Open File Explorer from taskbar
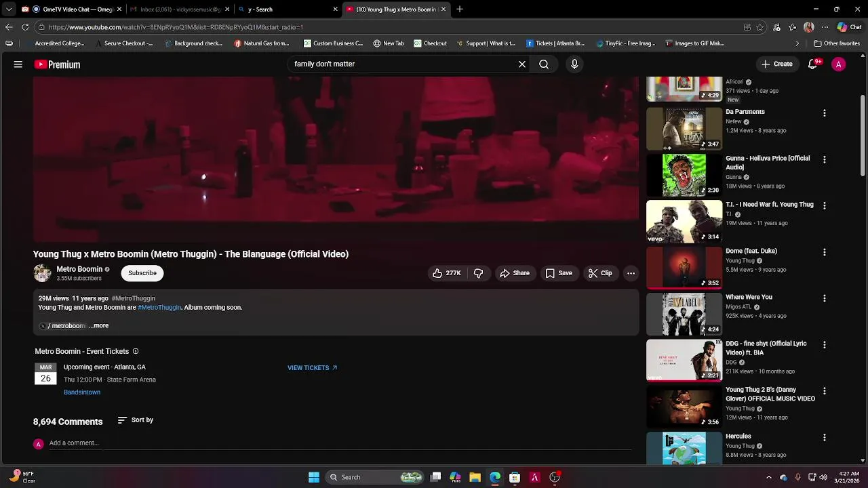 [x=475, y=477]
